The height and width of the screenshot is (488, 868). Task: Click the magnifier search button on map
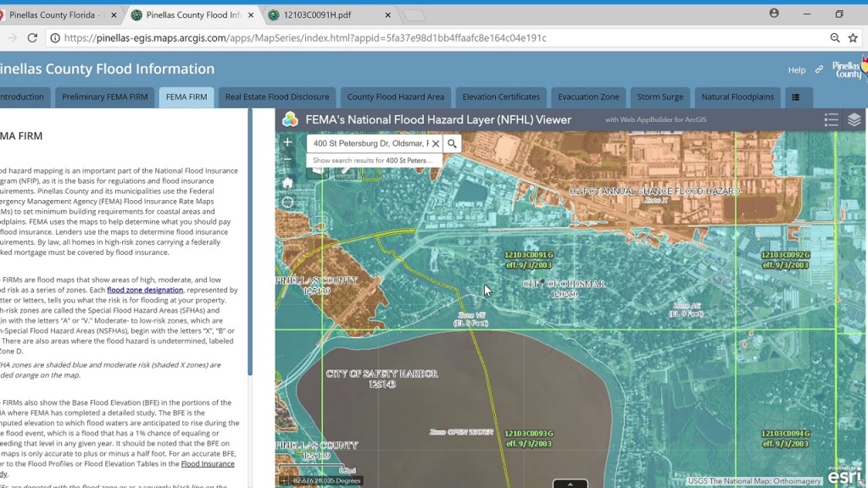point(452,144)
